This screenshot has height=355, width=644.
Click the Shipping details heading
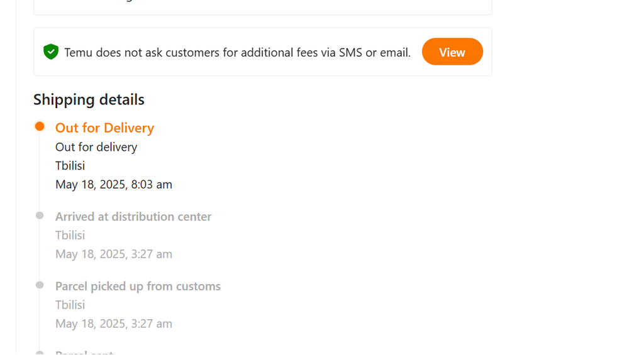89,100
